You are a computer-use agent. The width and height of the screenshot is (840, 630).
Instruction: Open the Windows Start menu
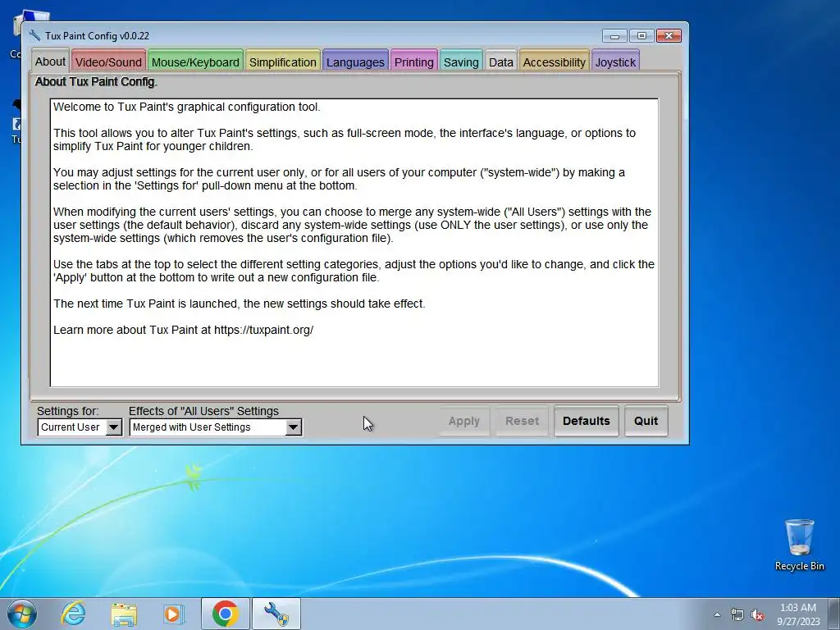(22, 614)
